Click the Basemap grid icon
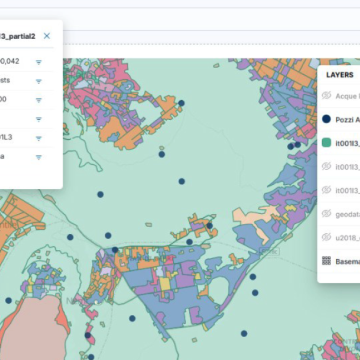360x360 pixels. (326, 261)
